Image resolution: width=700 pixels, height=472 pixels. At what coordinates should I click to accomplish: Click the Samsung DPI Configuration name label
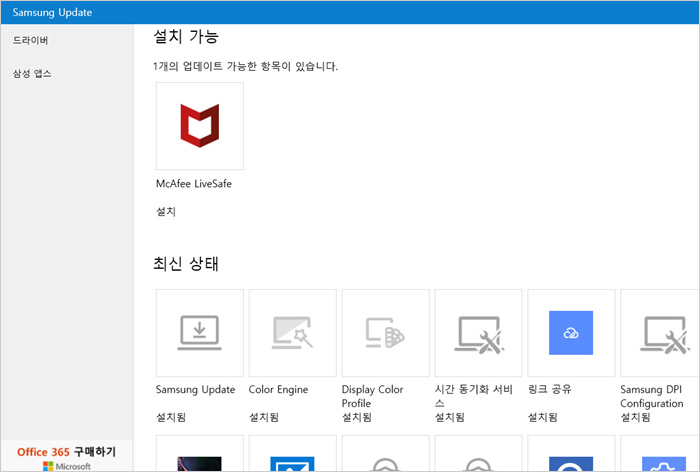click(x=652, y=396)
